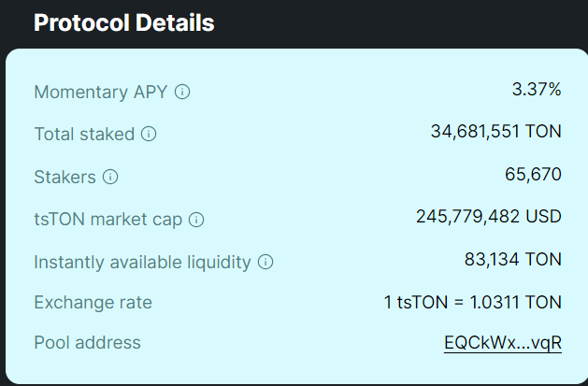Click the 83,134 TON liquidity value

point(513,259)
